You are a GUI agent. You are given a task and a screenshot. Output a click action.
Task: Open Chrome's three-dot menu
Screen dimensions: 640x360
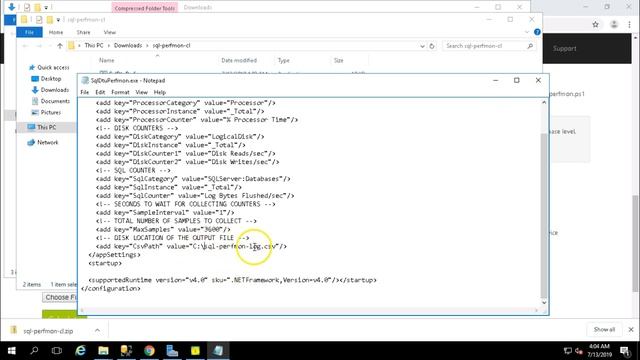coord(629,24)
